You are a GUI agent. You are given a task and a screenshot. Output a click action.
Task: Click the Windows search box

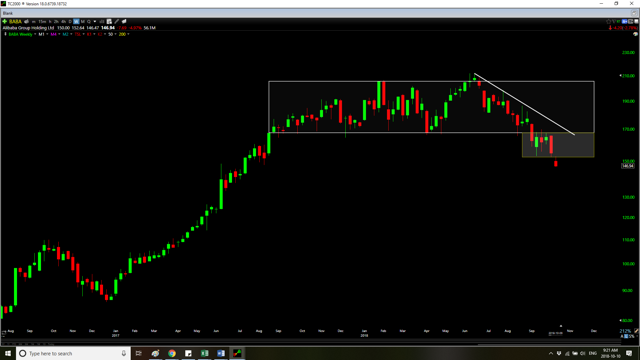(73, 353)
